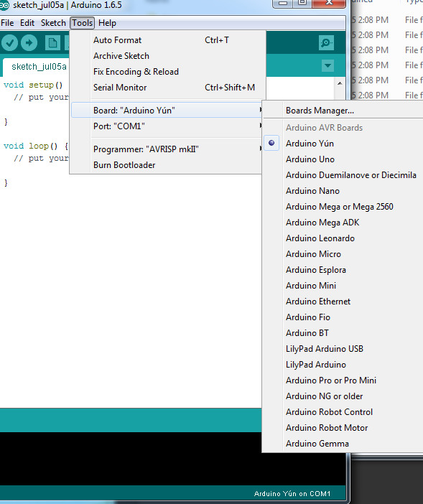
Task: Select Arduino Gemma board
Action: 344,444
